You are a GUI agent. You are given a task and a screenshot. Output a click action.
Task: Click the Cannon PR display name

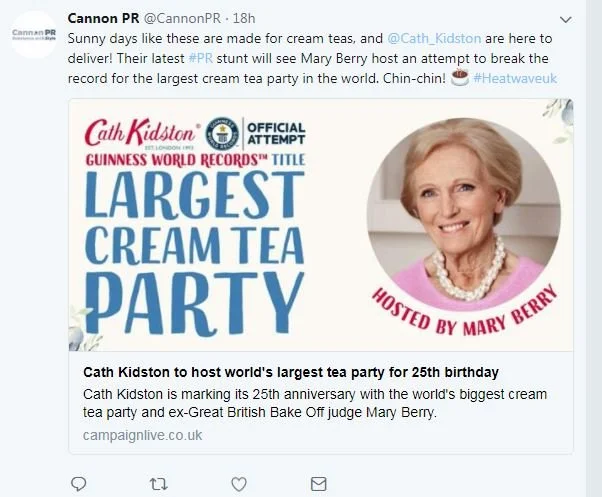point(103,18)
